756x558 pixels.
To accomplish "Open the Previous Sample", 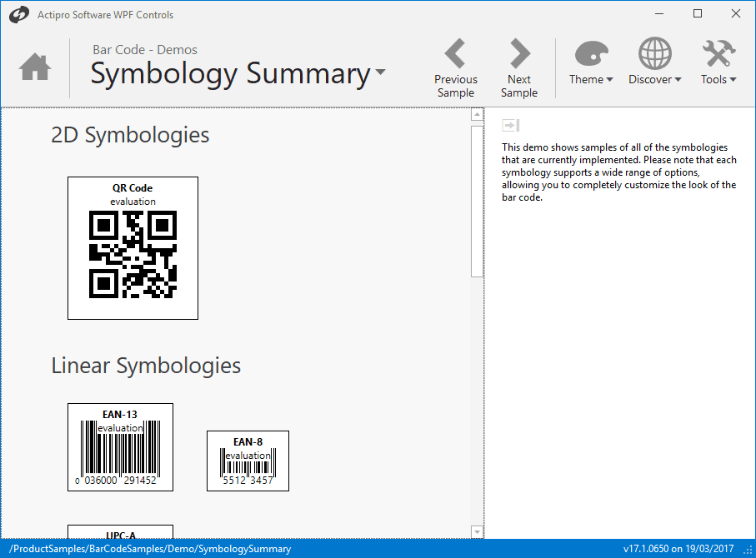I will 456,68.
